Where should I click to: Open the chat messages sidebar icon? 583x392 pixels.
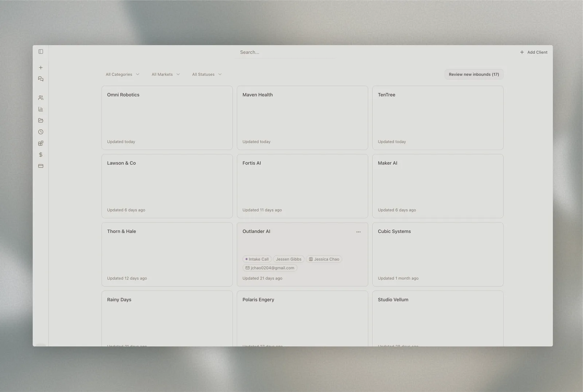point(41,79)
